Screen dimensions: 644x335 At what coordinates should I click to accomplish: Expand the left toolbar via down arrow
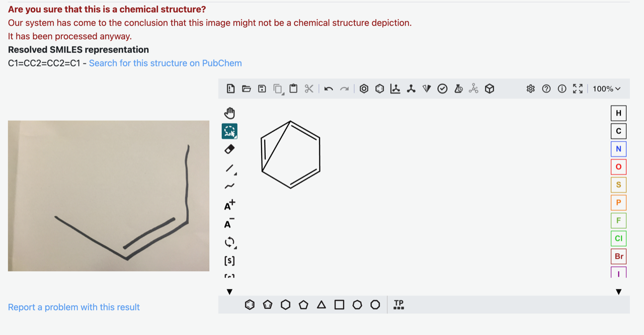tap(229, 291)
